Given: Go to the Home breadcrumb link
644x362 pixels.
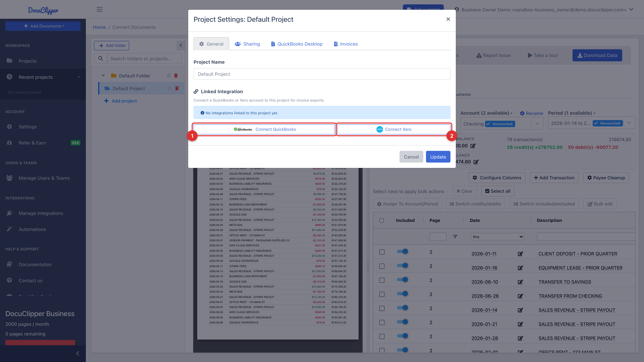Looking at the screenshot, I should pyautogui.click(x=99, y=27).
